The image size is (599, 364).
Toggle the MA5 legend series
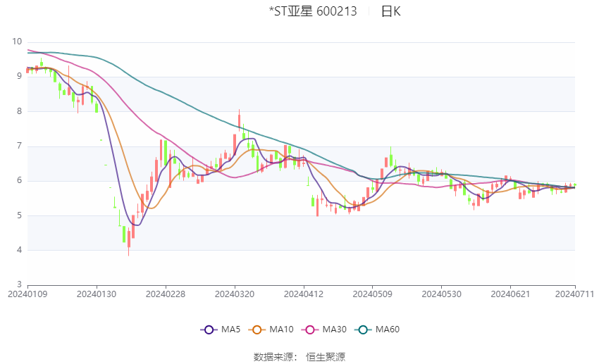tap(221, 330)
